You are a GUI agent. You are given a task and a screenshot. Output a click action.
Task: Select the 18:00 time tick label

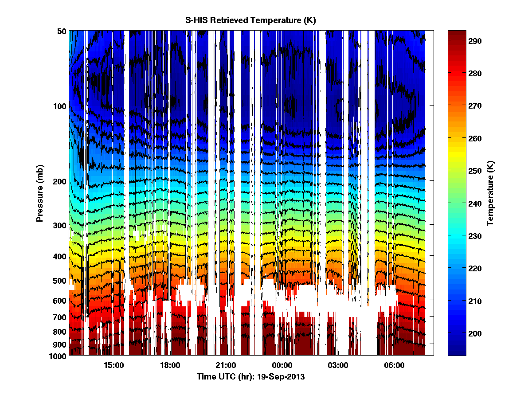(x=170, y=365)
